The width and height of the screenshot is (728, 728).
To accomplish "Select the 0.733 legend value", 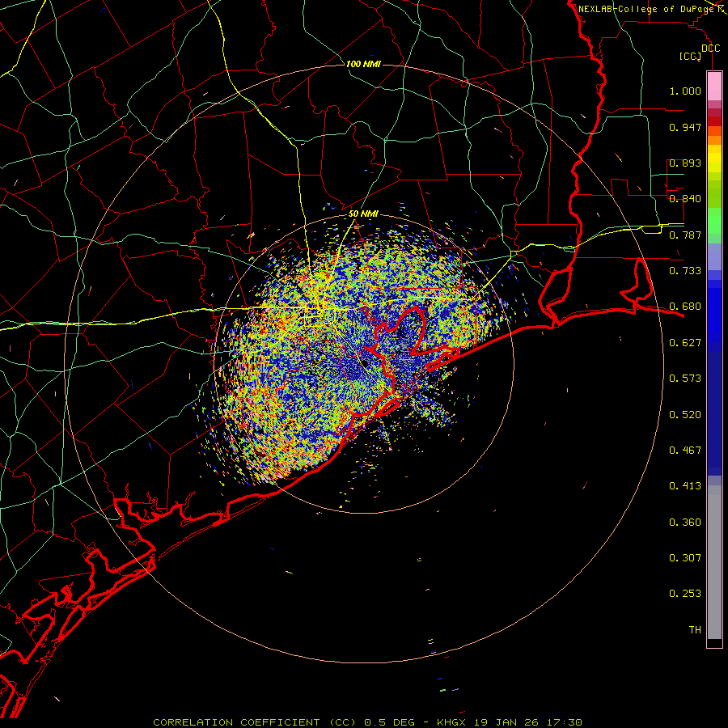I will point(685,271).
